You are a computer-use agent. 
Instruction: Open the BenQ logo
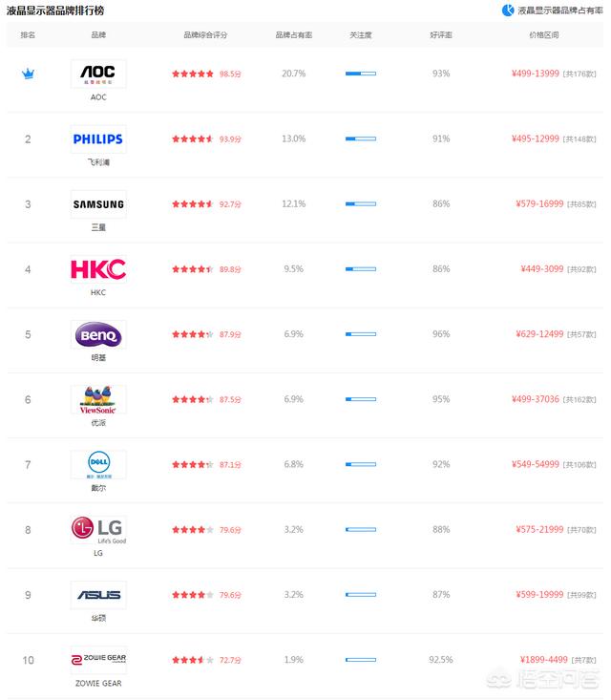(98, 334)
